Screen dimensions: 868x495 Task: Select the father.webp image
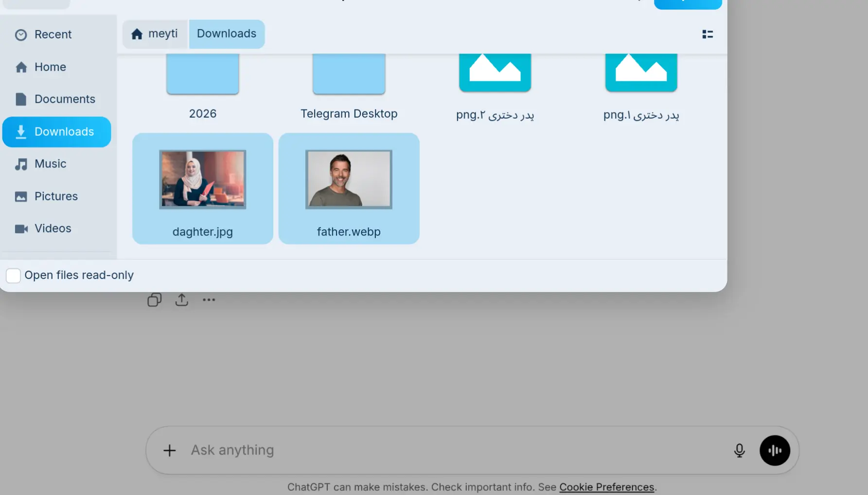click(349, 189)
